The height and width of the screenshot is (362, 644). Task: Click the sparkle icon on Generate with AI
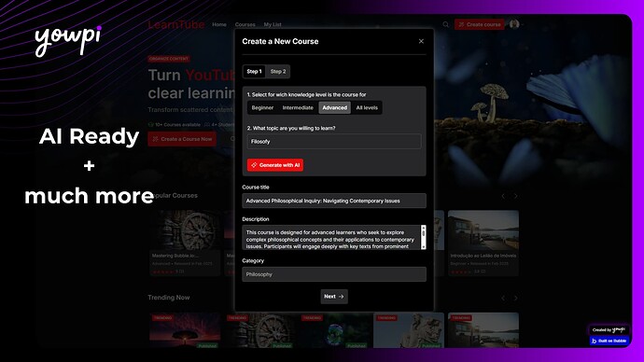click(254, 165)
